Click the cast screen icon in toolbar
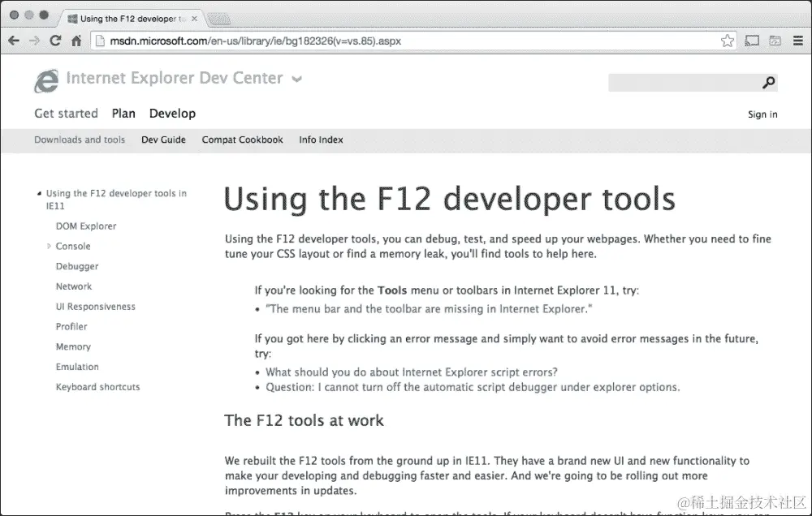Viewport: 812px width, 516px height. [752, 41]
